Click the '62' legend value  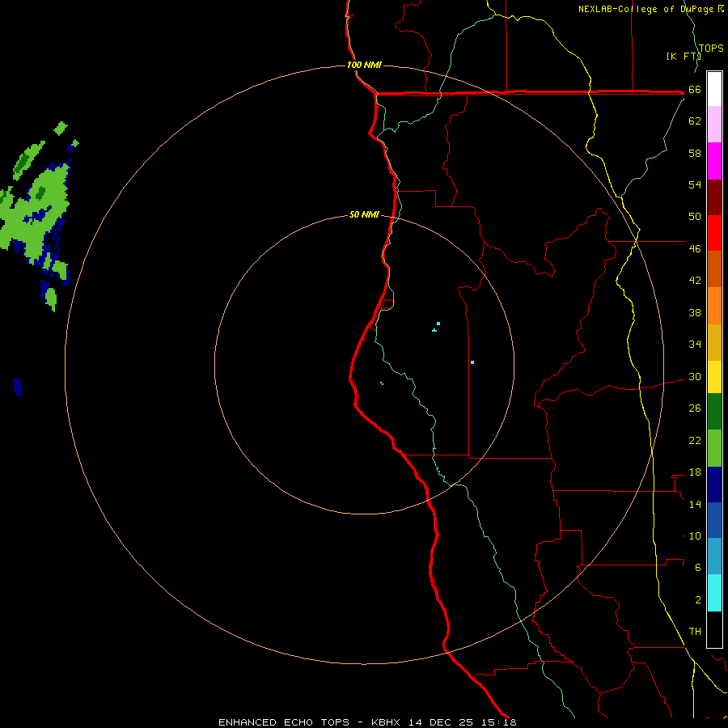coord(695,121)
